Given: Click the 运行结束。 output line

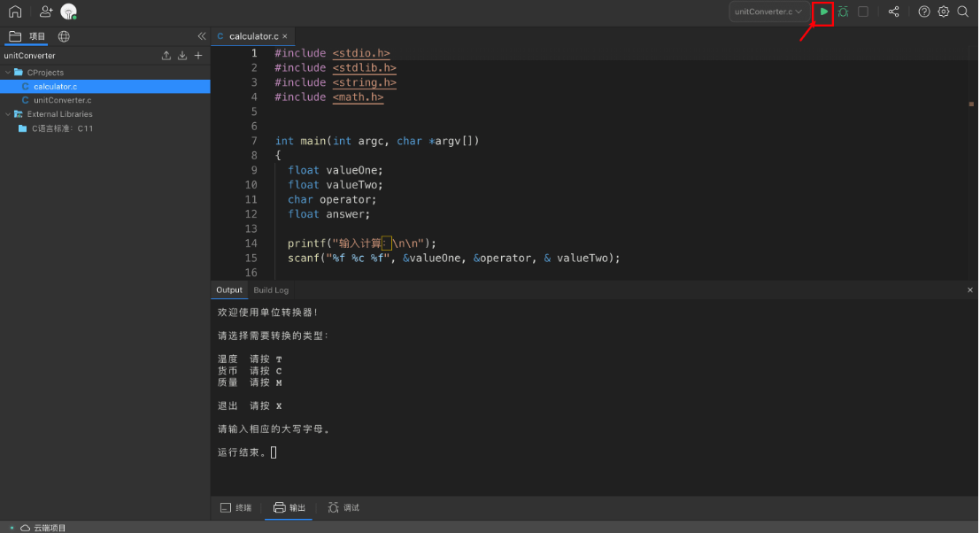Looking at the screenshot, I should coord(243,452).
